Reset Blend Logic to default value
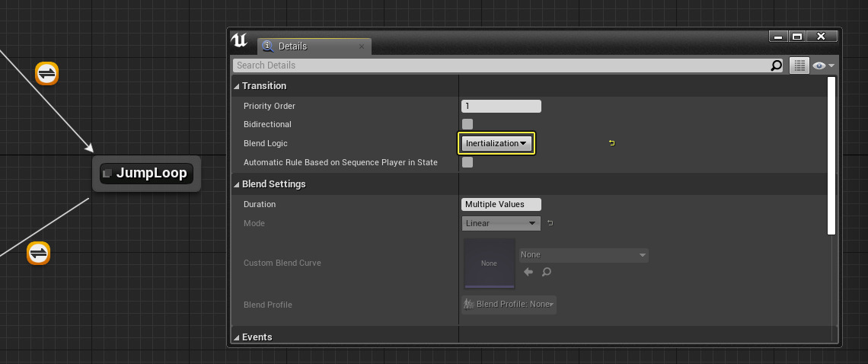 (x=611, y=143)
